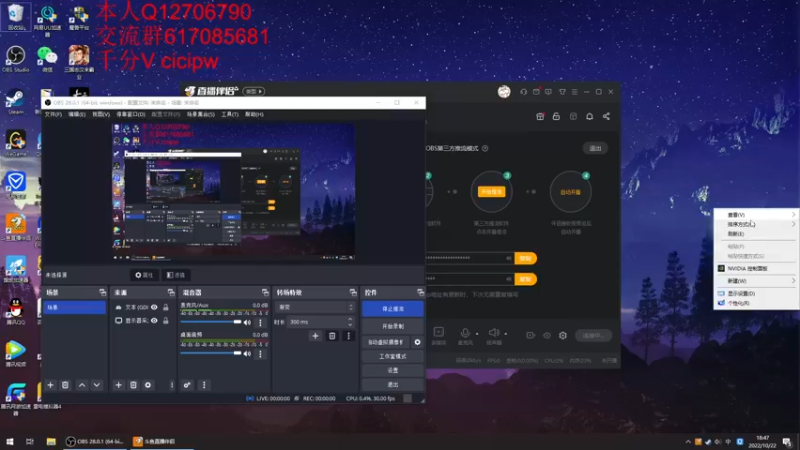800x450 pixels.
Task: Move the scene up with the arrow
Action: point(82,385)
